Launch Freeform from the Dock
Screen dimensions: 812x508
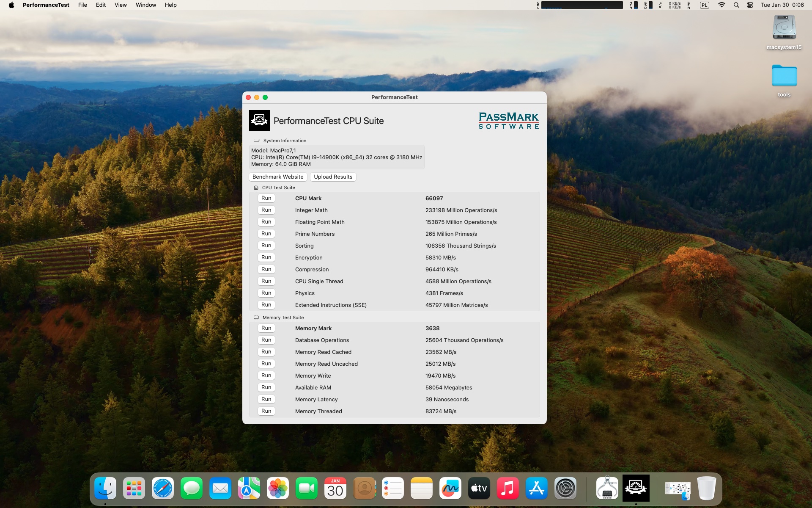click(450, 488)
